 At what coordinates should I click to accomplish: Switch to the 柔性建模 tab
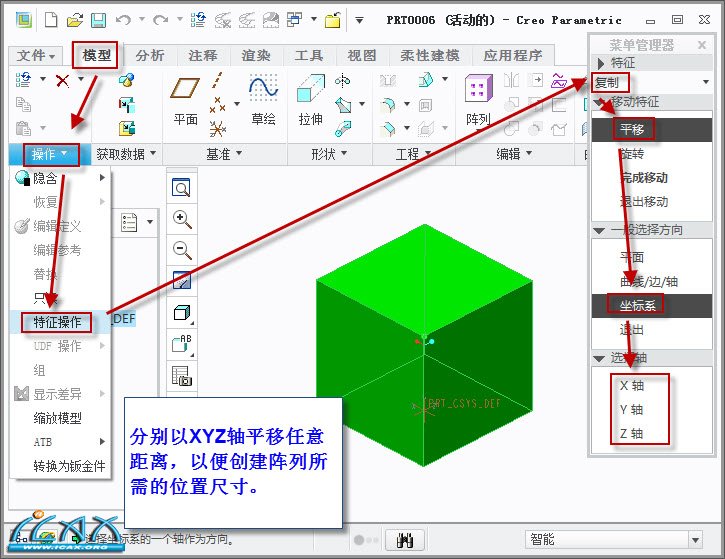tap(430, 55)
